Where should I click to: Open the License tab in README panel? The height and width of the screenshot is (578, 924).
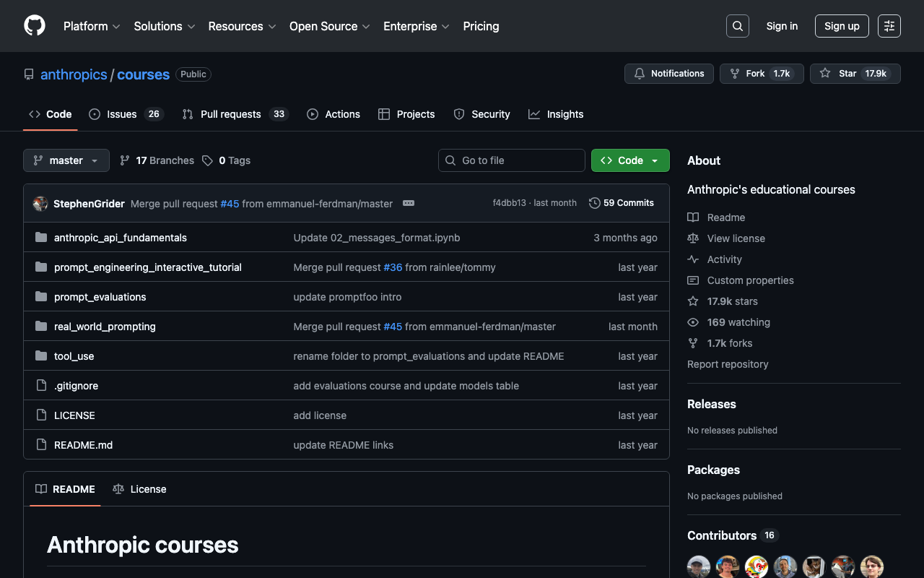point(140,489)
